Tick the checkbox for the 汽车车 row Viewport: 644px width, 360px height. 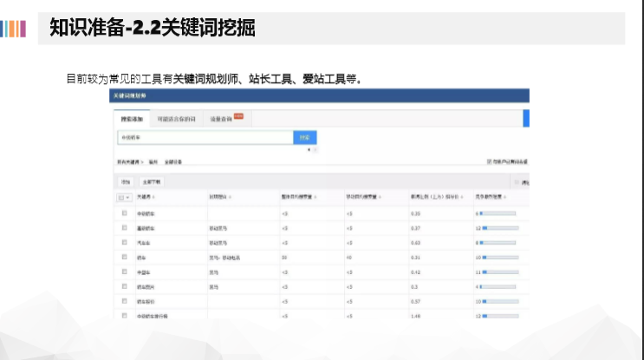point(125,242)
